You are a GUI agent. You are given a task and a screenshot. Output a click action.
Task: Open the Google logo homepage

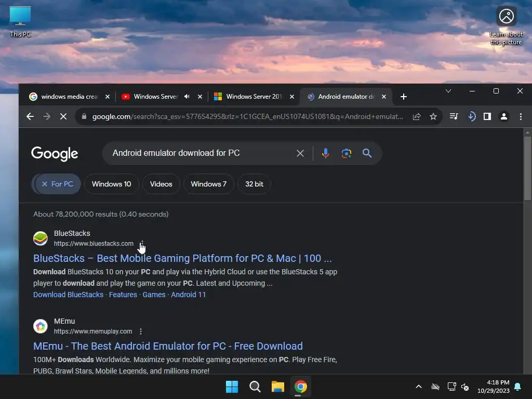click(55, 154)
